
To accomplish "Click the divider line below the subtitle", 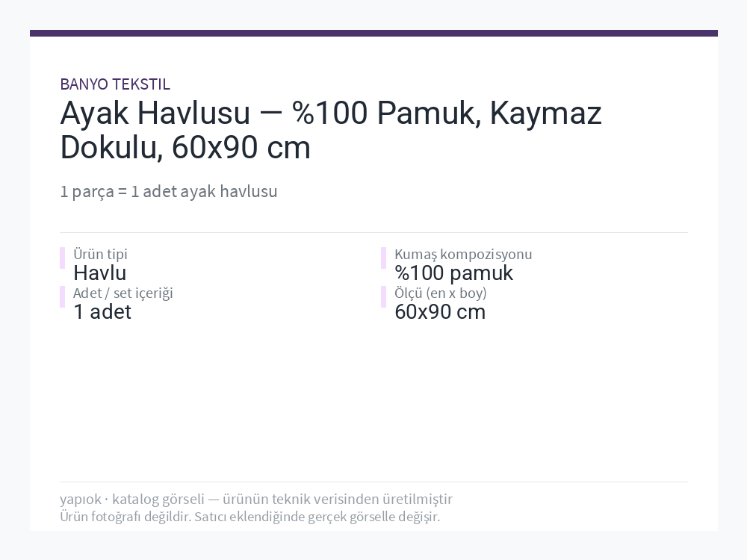I will [x=373, y=232].
